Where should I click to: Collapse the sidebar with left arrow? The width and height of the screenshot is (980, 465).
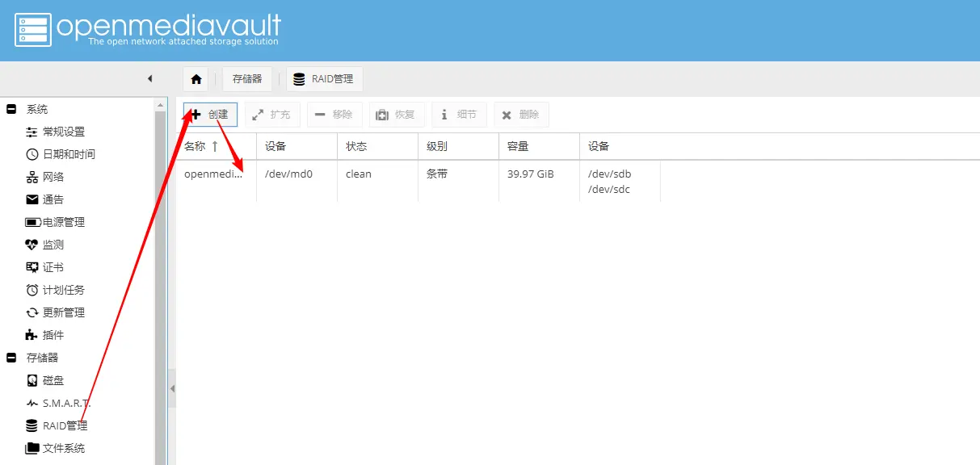coord(149,78)
